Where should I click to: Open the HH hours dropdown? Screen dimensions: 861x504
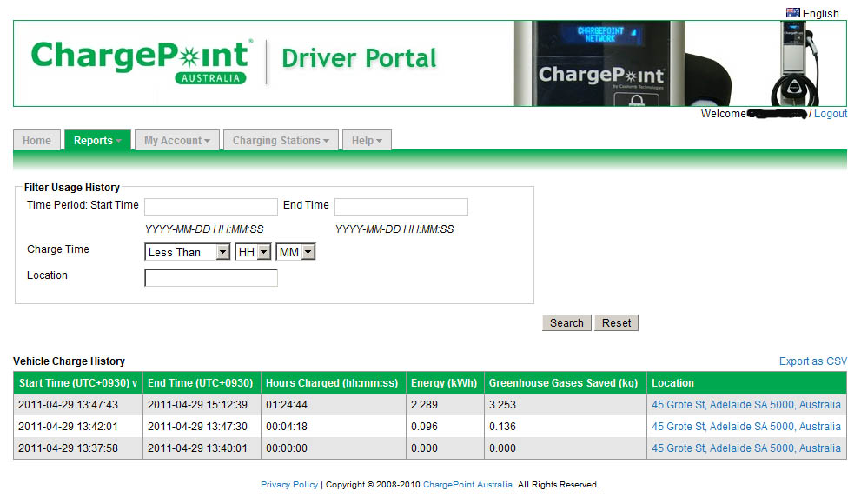pyautogui.click(x=253, y=252)
